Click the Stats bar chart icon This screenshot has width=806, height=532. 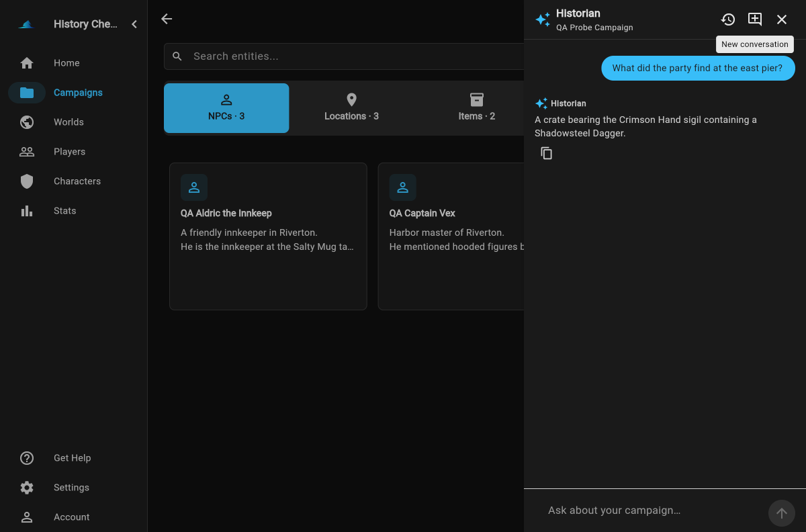(x=27, y=211)
